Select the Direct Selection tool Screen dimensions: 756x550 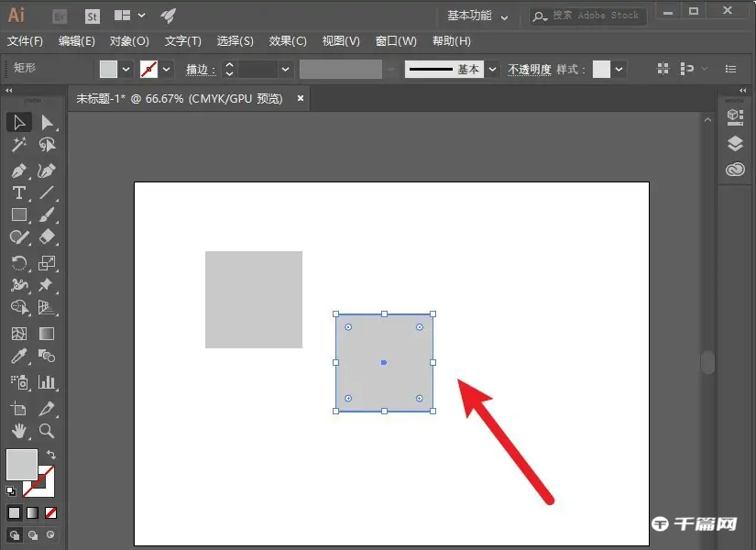[47, 122]
